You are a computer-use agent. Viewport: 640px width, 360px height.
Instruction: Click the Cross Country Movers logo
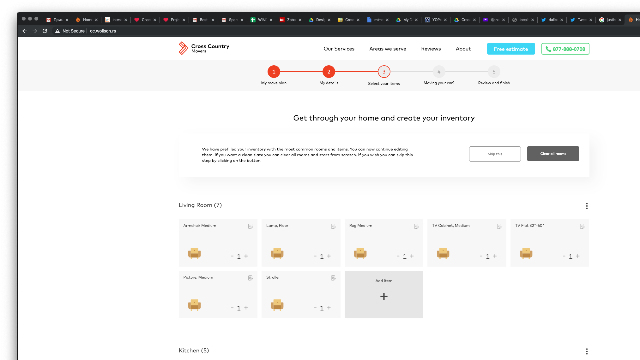pyautogui.click(x=204, y=48)
